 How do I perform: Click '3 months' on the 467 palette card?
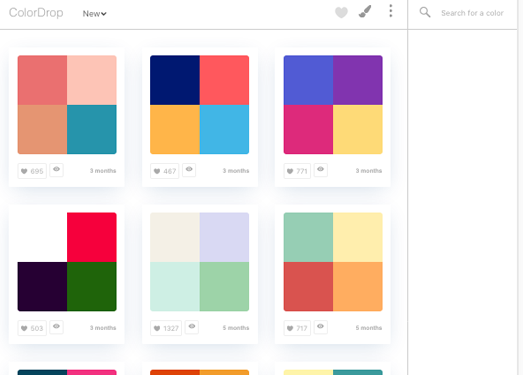coord(236,171)
